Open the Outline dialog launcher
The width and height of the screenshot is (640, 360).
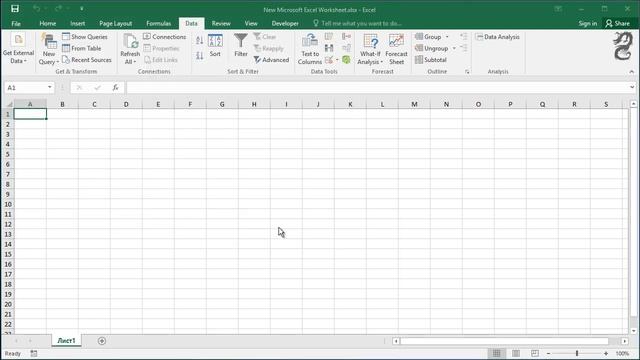[x=467, y=72]
